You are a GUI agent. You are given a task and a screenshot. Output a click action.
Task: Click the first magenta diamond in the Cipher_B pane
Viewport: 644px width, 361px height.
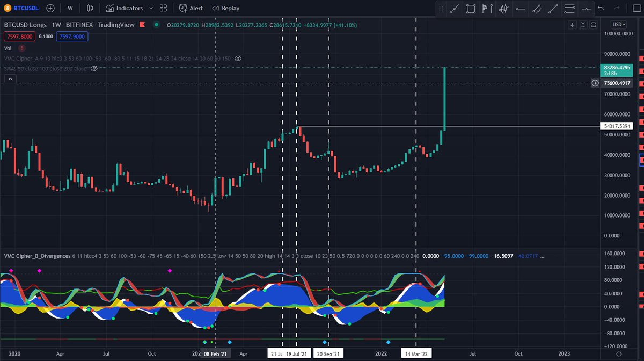11,271
